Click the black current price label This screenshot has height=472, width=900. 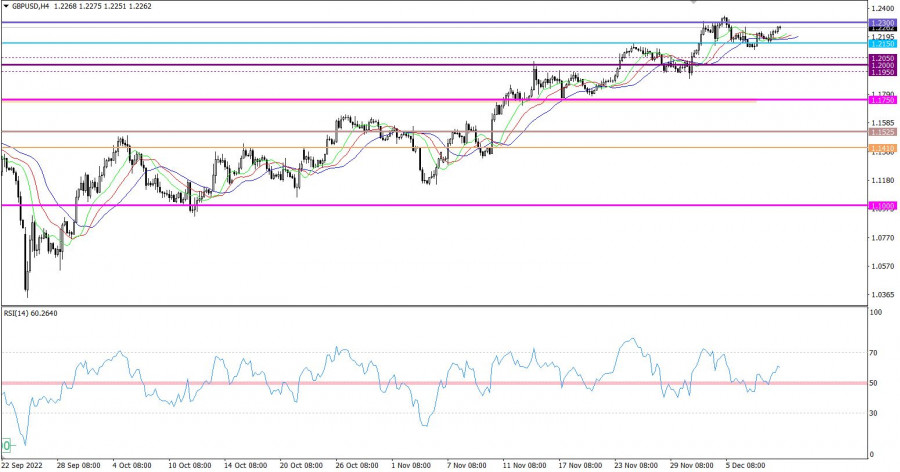pyautogui.click(x=881, y=29)
